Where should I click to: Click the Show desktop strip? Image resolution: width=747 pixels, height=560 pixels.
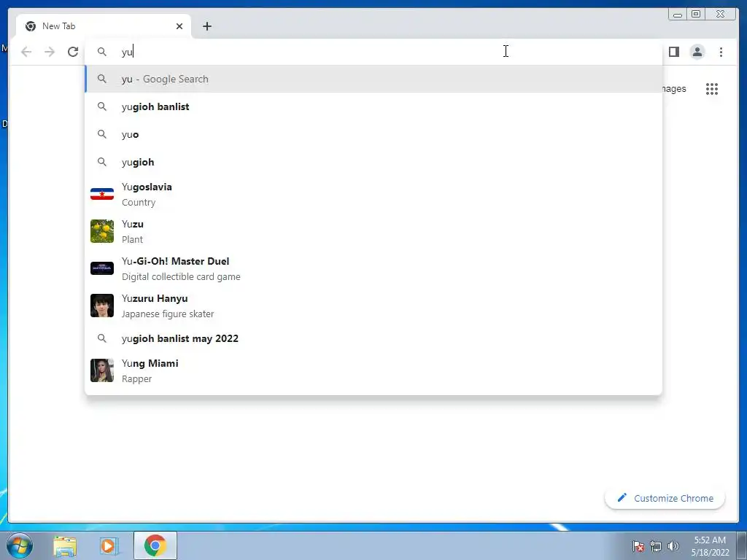pos(742,545)
